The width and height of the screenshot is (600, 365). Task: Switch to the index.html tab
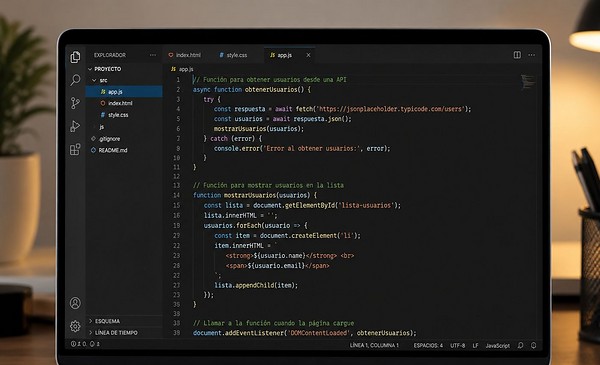coord(184,55)
